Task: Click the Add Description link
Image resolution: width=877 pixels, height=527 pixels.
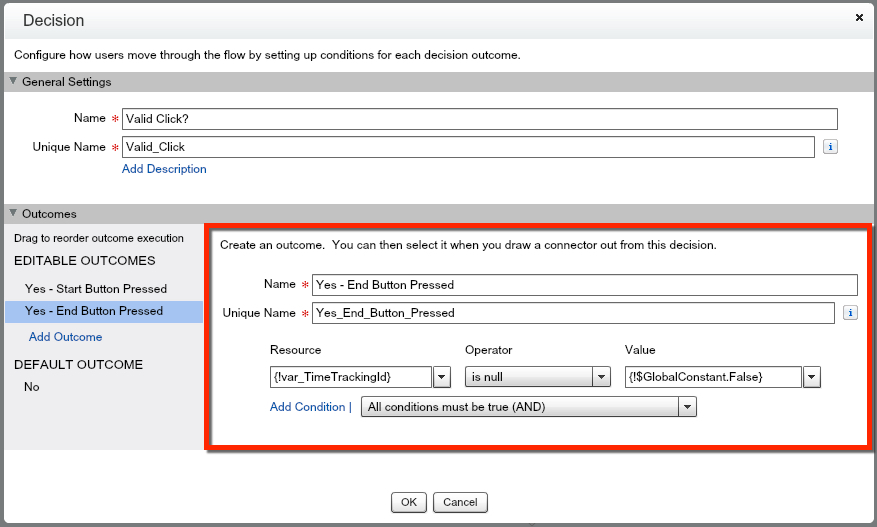Action: (164, 169)
